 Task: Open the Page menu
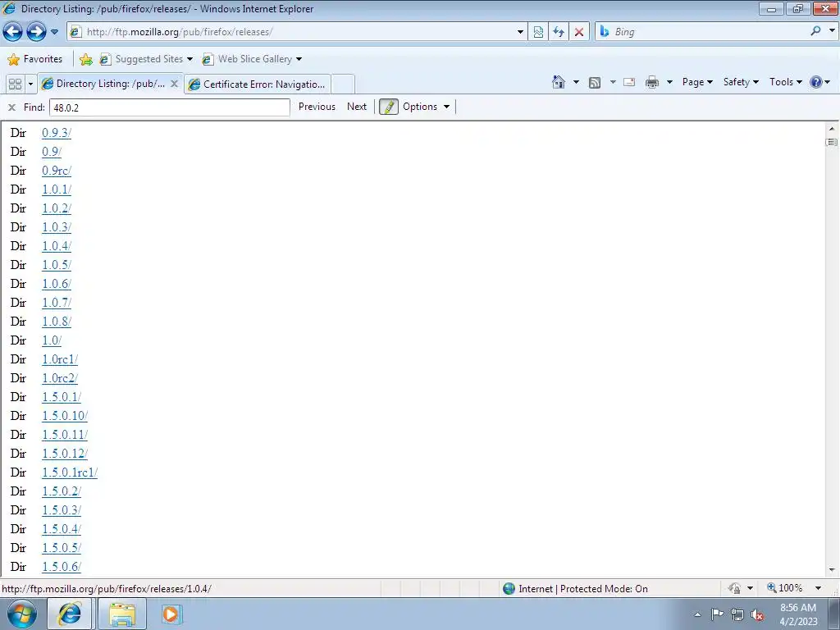coord(697,82)
